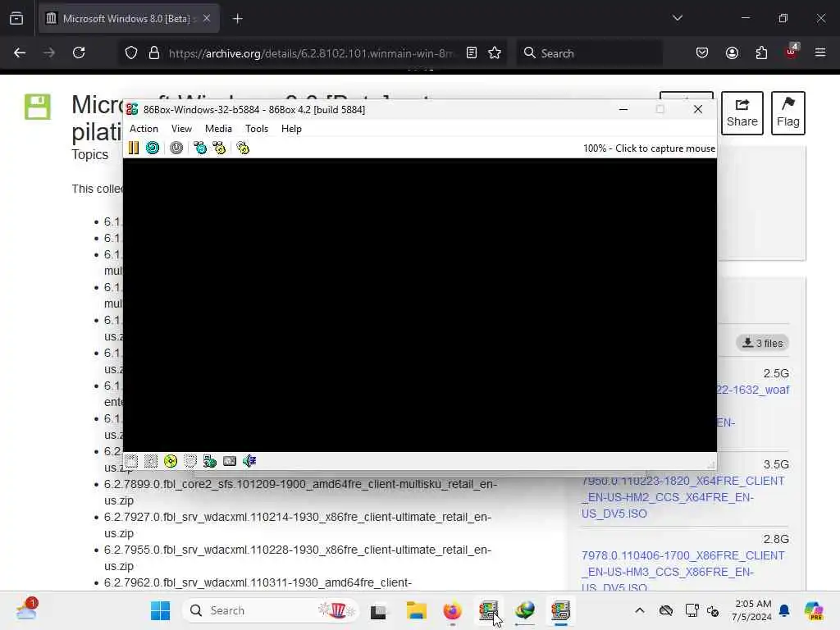Go back in Firefox

point(20,53)
